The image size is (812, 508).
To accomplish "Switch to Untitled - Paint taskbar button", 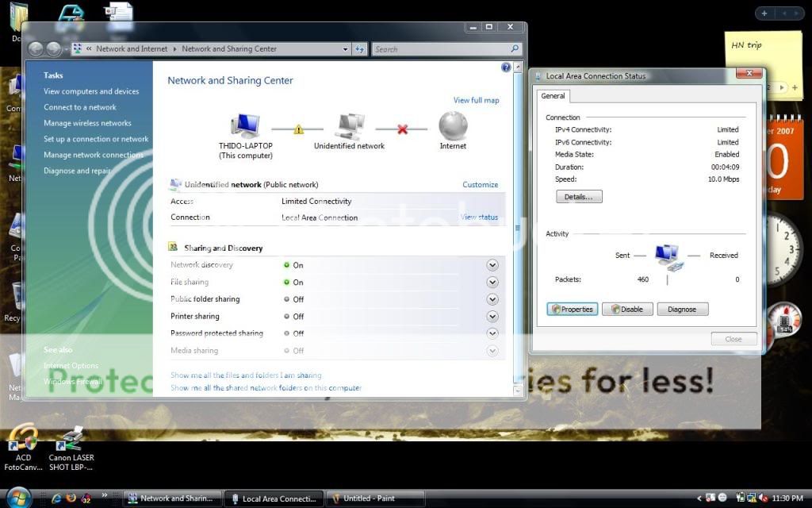I will [375, 498].
